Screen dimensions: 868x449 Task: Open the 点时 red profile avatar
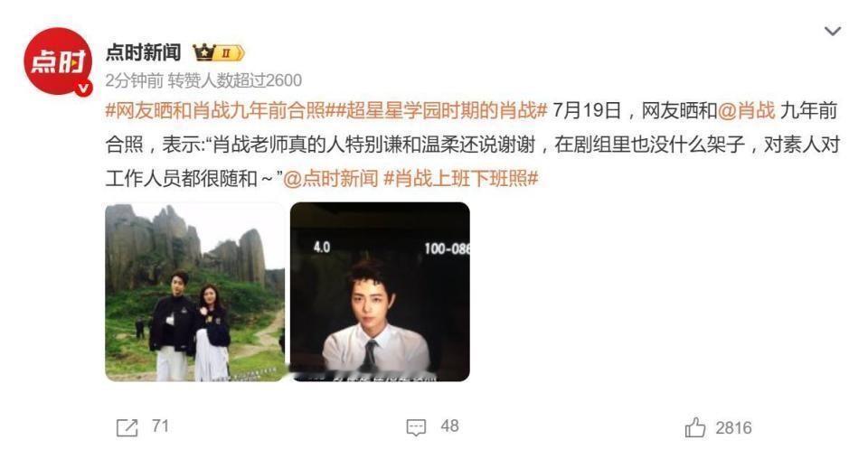pos(58,61)
